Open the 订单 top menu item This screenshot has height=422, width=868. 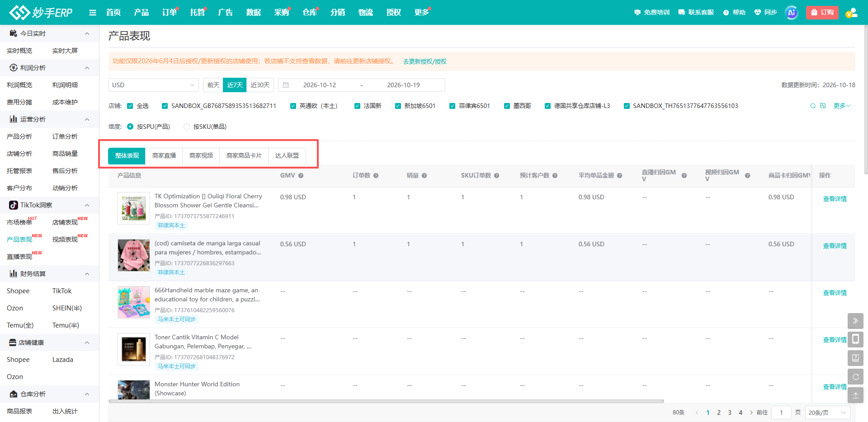[170, 13]
